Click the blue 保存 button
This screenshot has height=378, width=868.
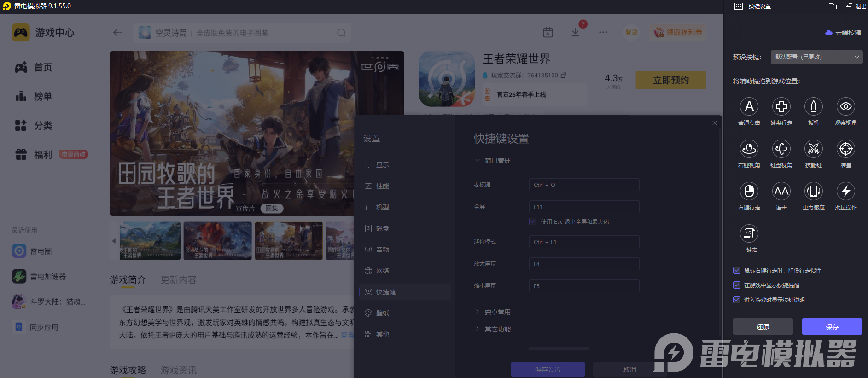(x=832, y=326)
